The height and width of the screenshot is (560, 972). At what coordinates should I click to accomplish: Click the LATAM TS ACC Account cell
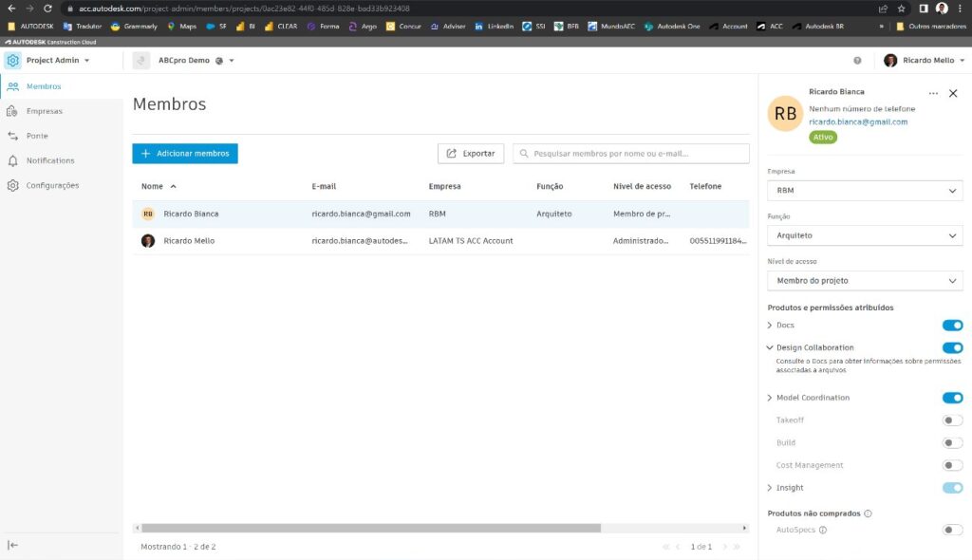point(471,241)
